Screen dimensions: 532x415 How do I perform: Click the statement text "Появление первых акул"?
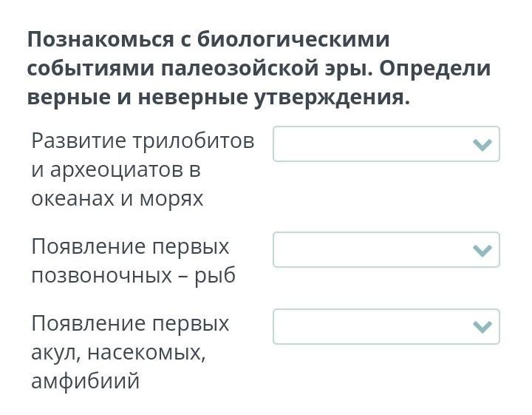coord(130,324)
